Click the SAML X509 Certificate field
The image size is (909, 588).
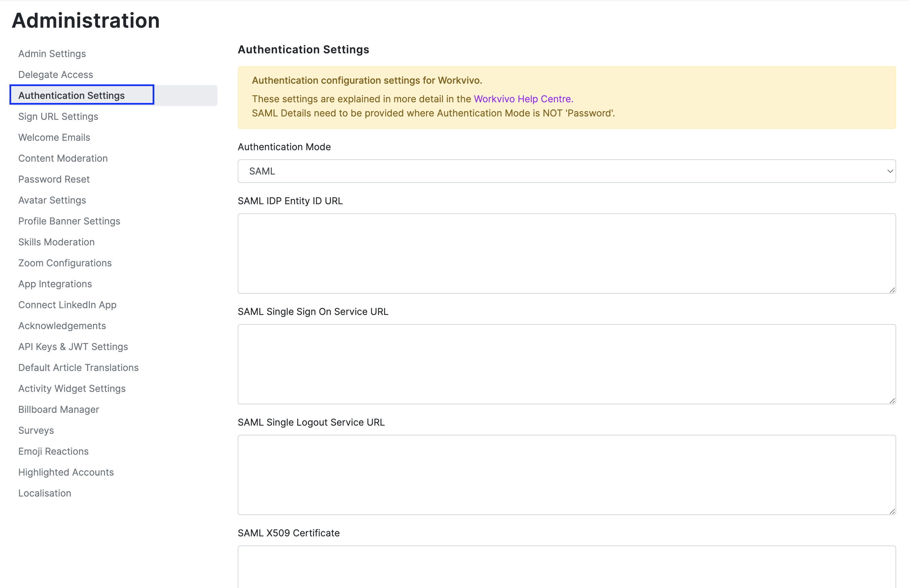566,567
